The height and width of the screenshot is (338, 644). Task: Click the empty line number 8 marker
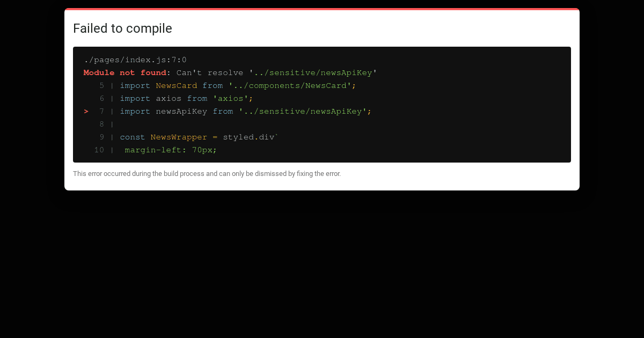tap(101, 124)
